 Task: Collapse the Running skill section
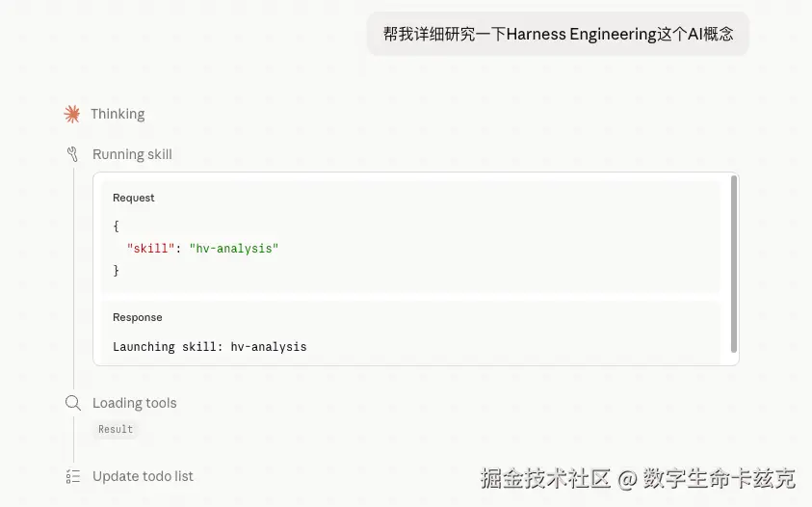132,154
